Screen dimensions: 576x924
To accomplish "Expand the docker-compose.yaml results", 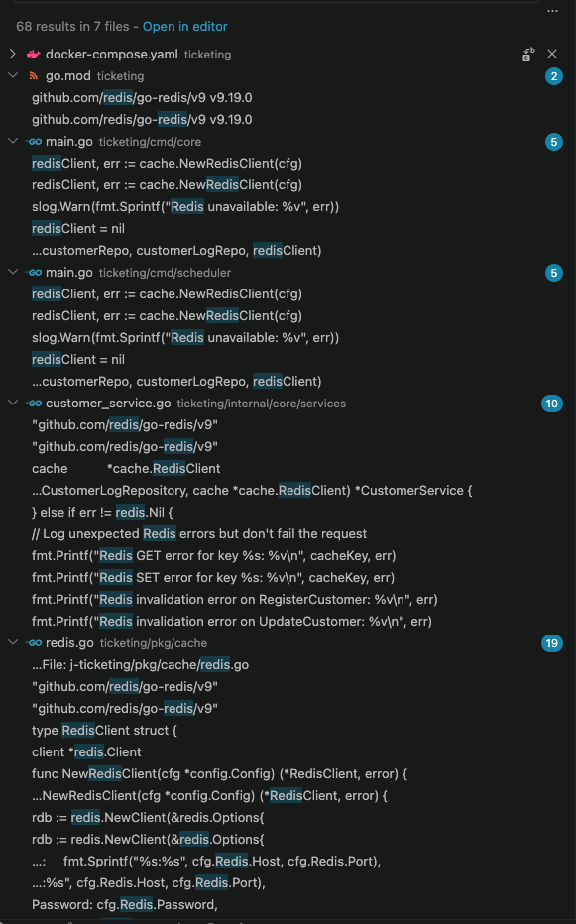I will tap(12, 55).
